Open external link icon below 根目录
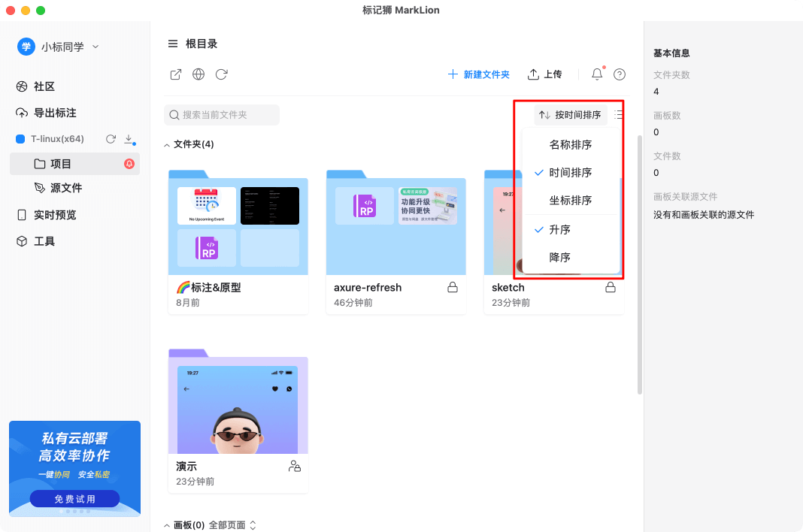This screenshot has width=803, height=532. pyautogui.click(x=175, y=74)
